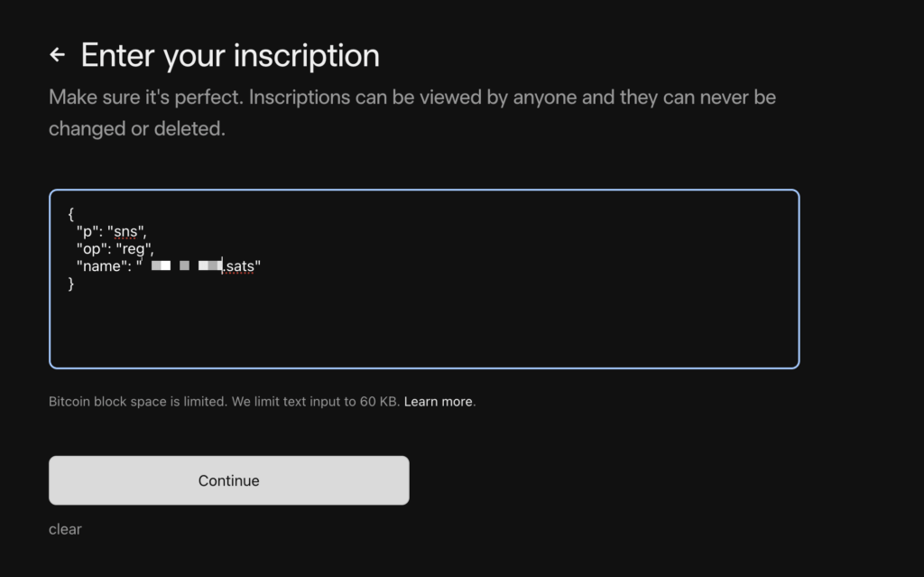Click the closing curly brace line
The image size is (924, 577).
tap(70, 284)
